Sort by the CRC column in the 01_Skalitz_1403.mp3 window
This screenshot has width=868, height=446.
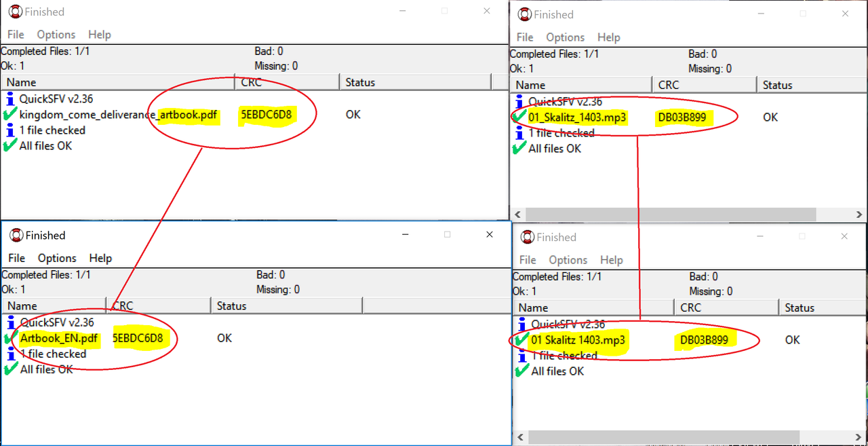pyautogui.click(x=705, y=85)
